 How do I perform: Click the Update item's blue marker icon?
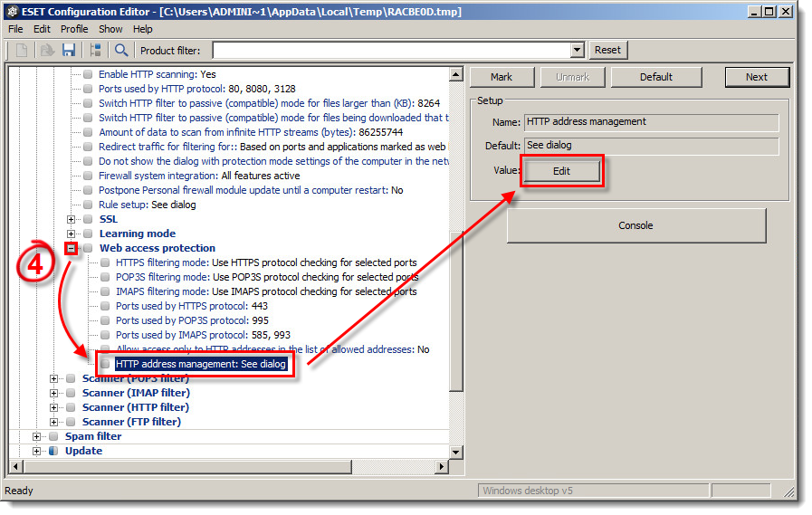[x=53, y=451]
